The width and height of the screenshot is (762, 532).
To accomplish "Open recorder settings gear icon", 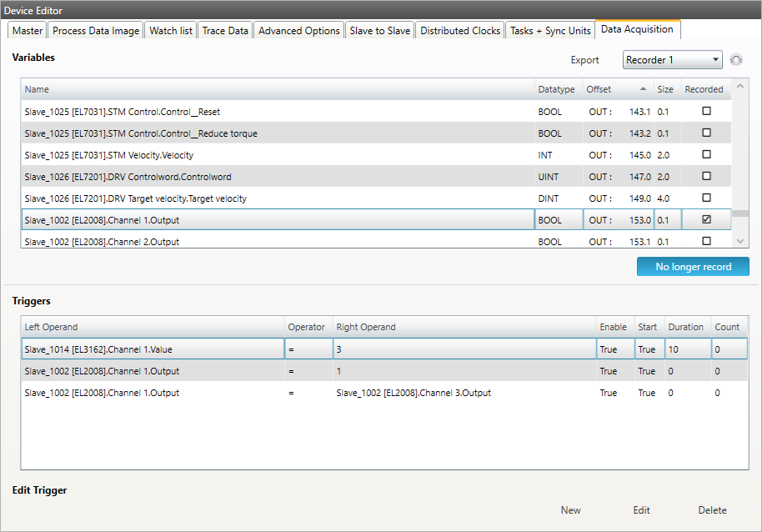I will (x=735, y=60).
